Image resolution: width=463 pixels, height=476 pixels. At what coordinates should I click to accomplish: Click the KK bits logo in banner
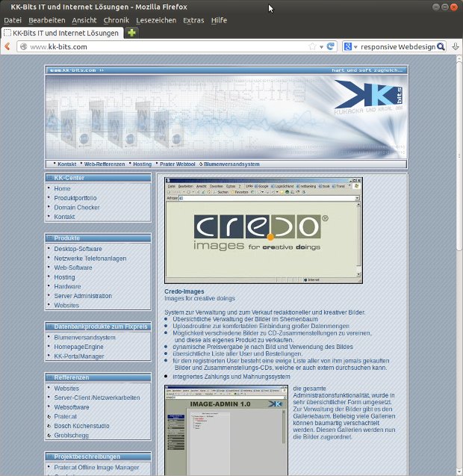[368, 96]
